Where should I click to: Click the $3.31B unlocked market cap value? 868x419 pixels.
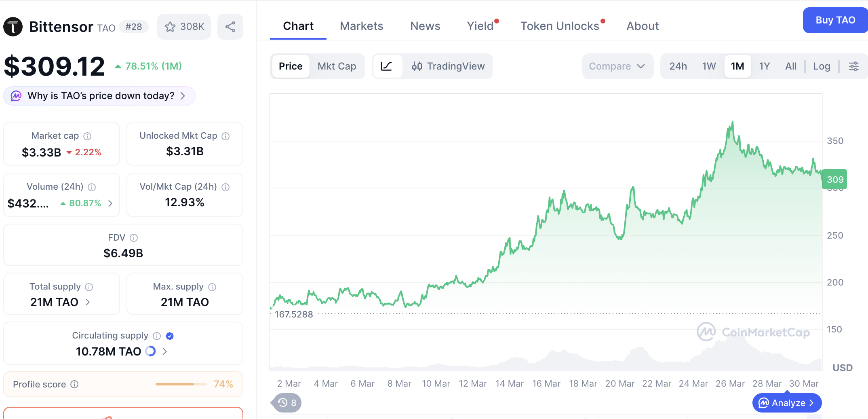pos(185,151)
